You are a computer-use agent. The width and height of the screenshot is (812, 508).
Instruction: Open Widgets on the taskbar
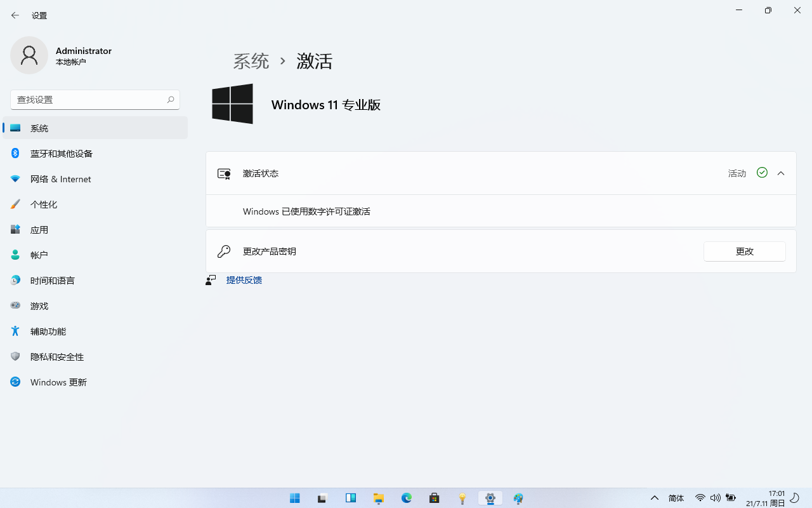point(351,498)
